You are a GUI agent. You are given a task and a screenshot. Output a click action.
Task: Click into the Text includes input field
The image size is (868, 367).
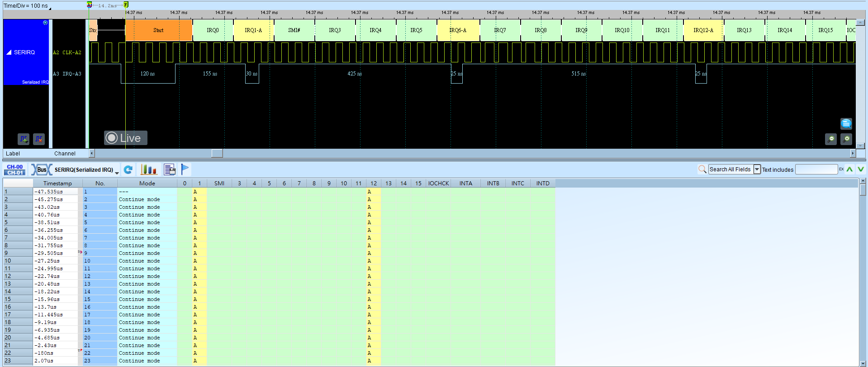click(x=816, y=169)
